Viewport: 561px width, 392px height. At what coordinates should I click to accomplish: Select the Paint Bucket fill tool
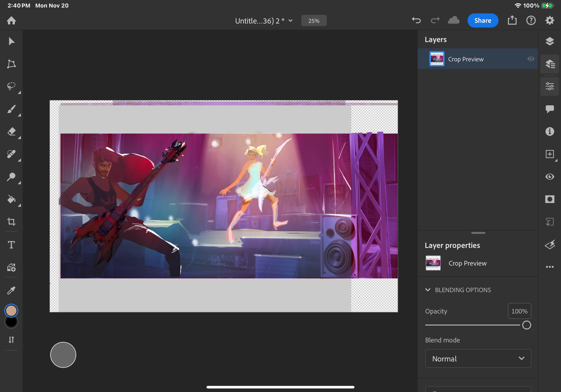click(11, 200)
